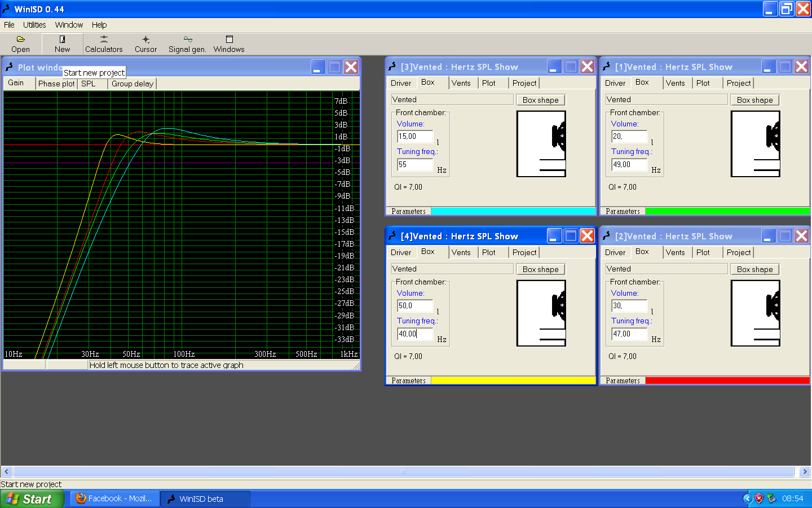The width and height of the screenshot is (812, 508).
Task: Switch plot window to Phase plot tab
Action: tap(56, 84)
